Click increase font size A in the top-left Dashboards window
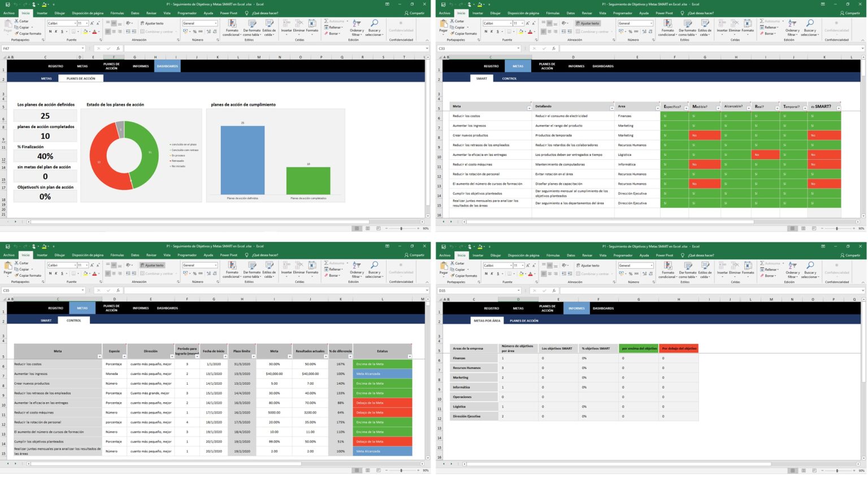 pyautogui.click(x=92, y=23)
